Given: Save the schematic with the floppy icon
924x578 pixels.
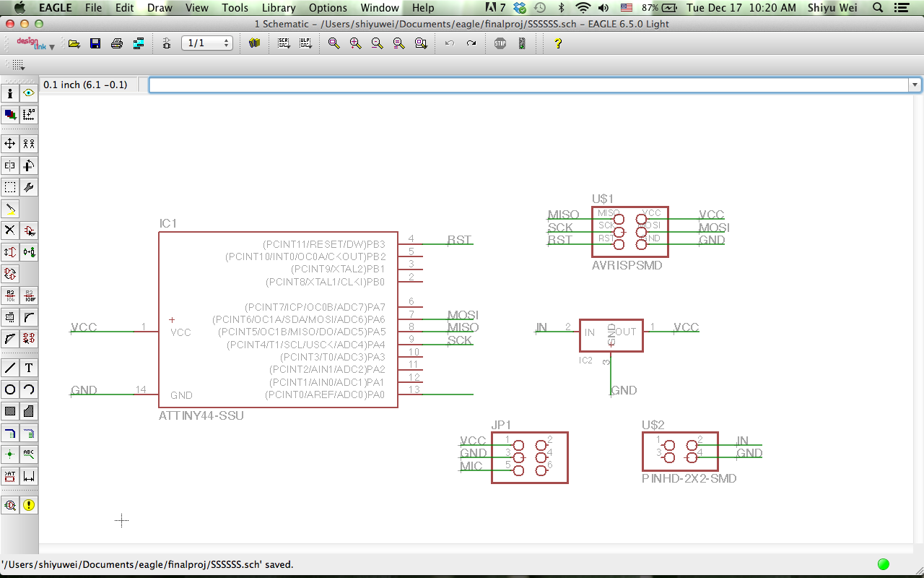Looking at the screenshot, I should click(x=95, y=43).
